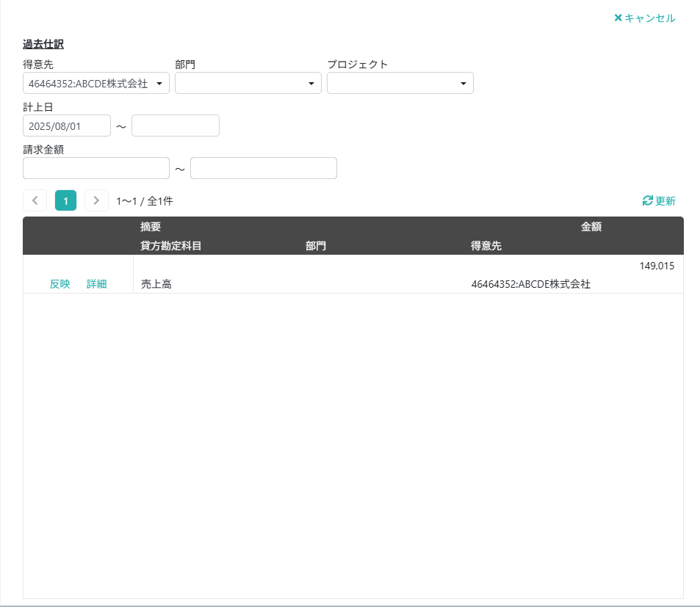Focus the 計上日 end date field
This screenshot has height=607, width=700.
click(x=175, y=126)
